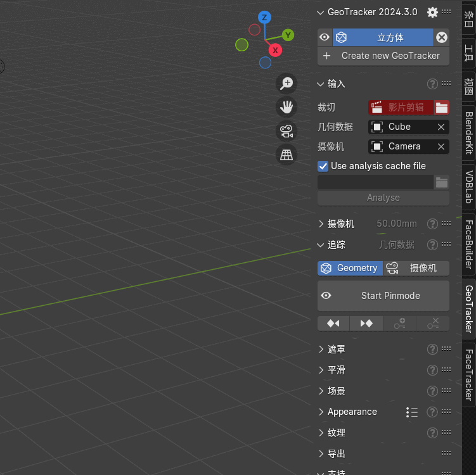Image resolution: width=476 pixels, height=475 pixels.
Task: Expand the 平滑 section
Action: pos(321,370)
